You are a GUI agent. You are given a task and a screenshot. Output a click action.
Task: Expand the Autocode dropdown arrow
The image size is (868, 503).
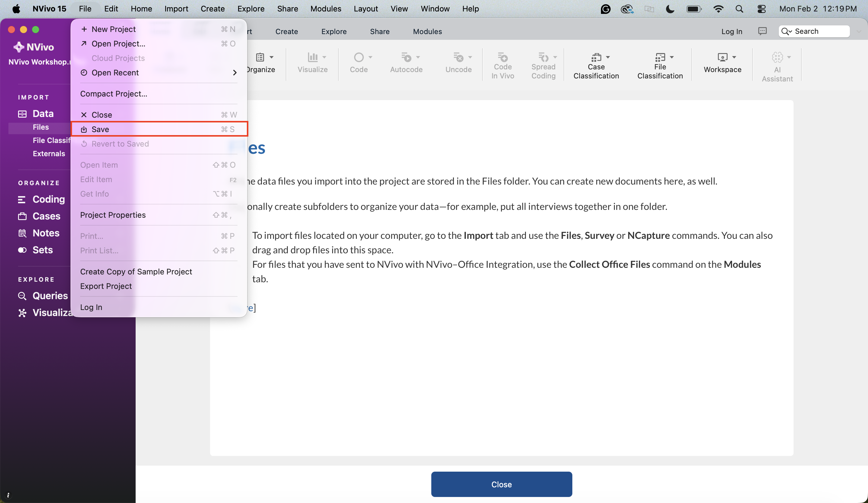(418, 57)
